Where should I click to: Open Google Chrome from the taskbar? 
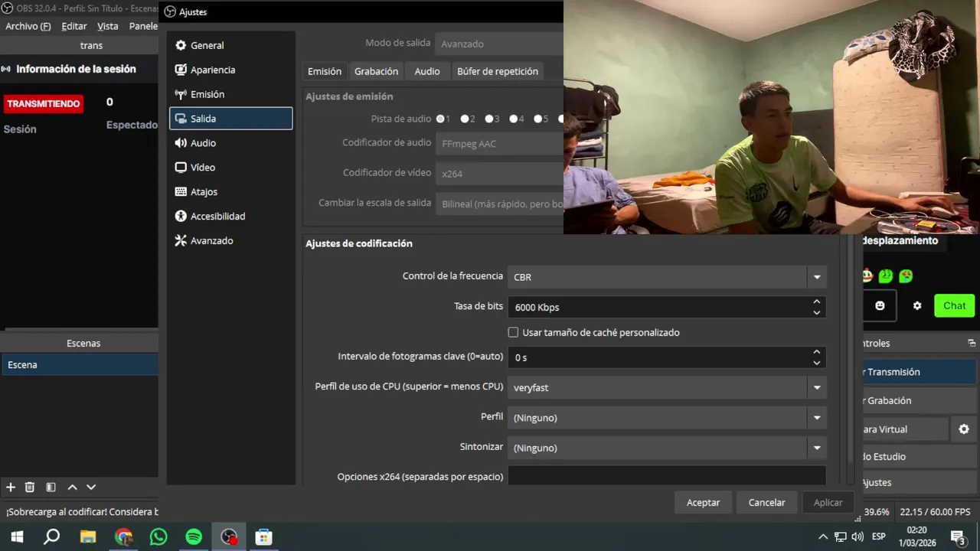(123, 537)
